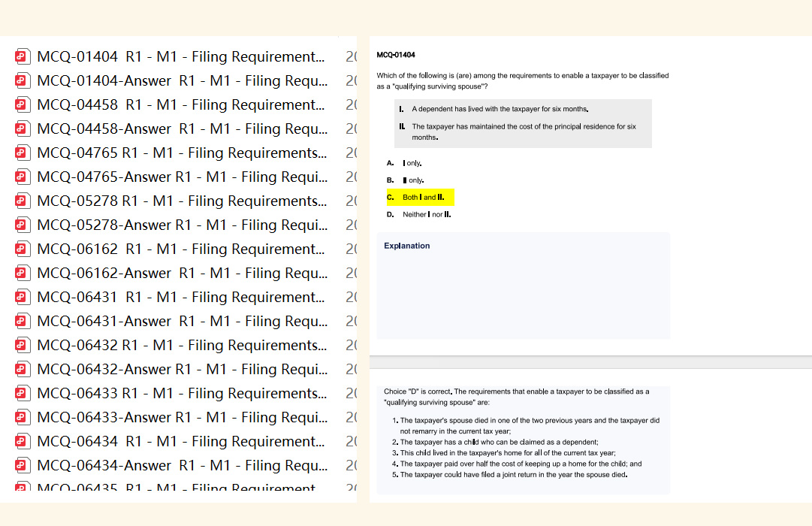812x526 pixels.
Task: Select the MCQ-06432-Answer file row
Action: (x=182, y=370)
